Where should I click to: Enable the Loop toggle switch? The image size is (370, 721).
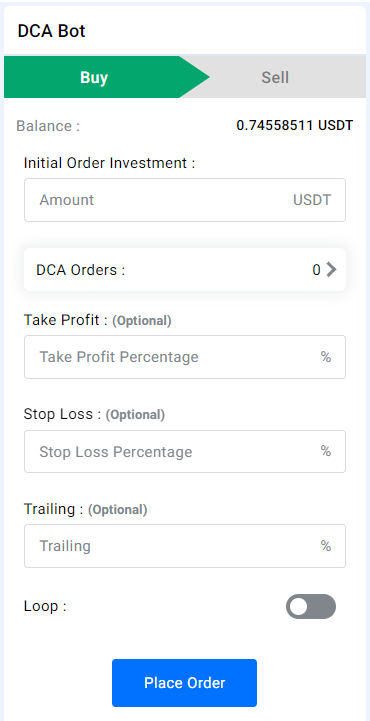tap(311, 607)
